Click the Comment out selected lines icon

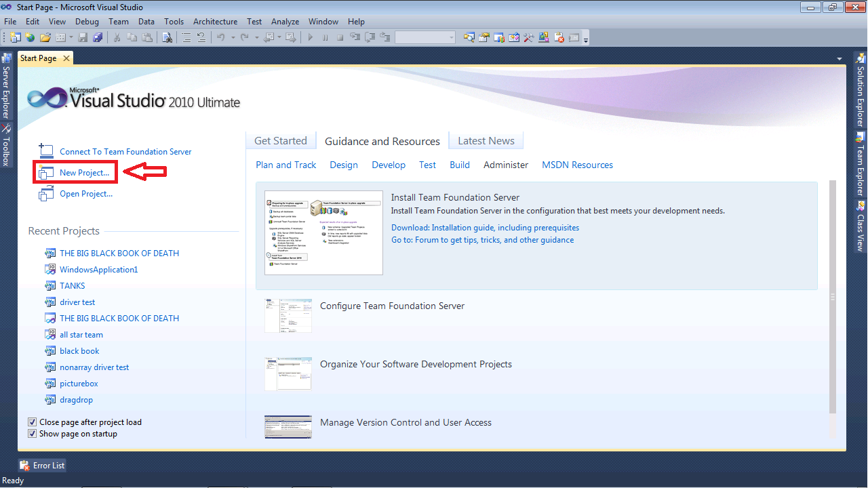click(186, 37)
